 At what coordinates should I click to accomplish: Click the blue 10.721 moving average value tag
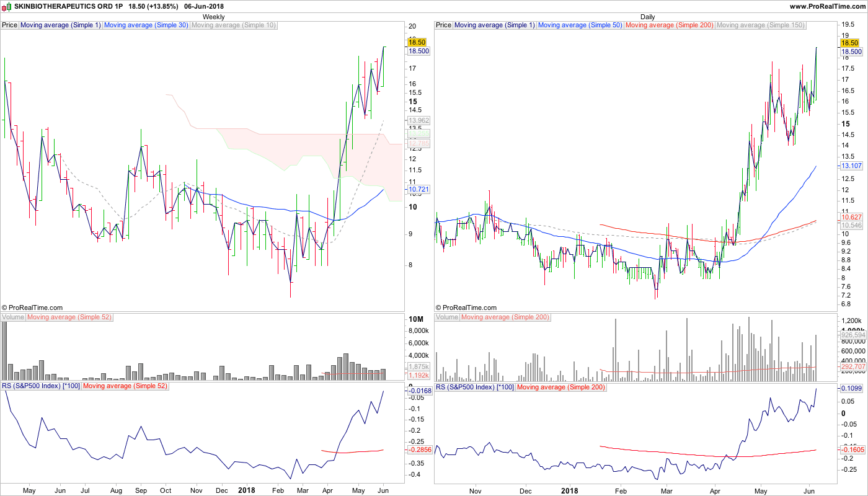coord(418,189)
